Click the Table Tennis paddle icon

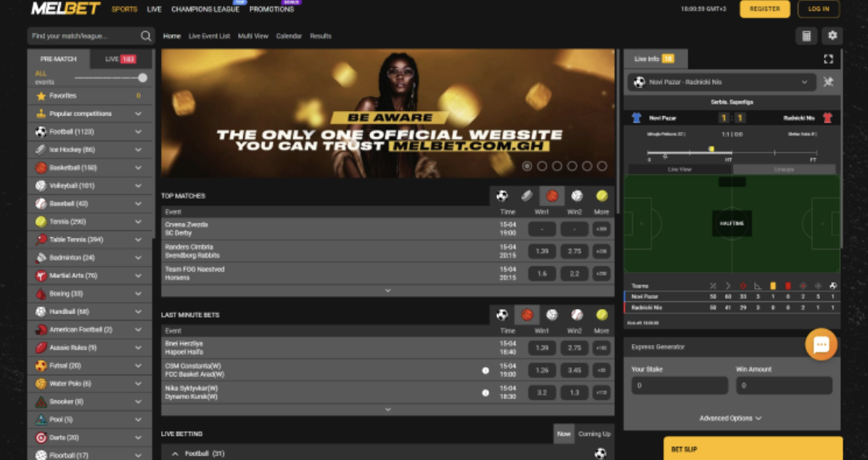41,239
